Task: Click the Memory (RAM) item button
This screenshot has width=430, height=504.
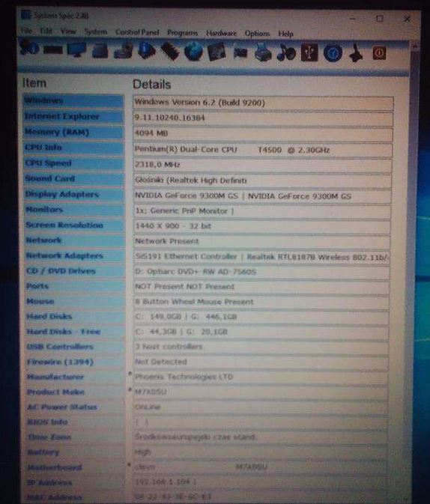Action: [73, 132]
